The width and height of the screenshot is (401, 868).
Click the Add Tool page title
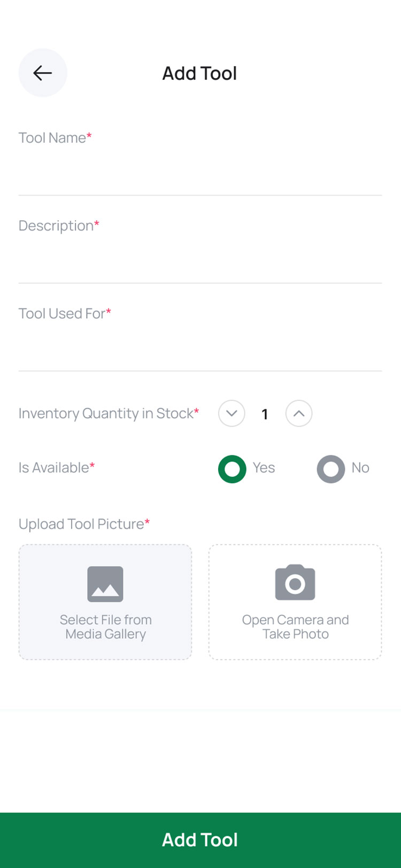tap(199, 73)
